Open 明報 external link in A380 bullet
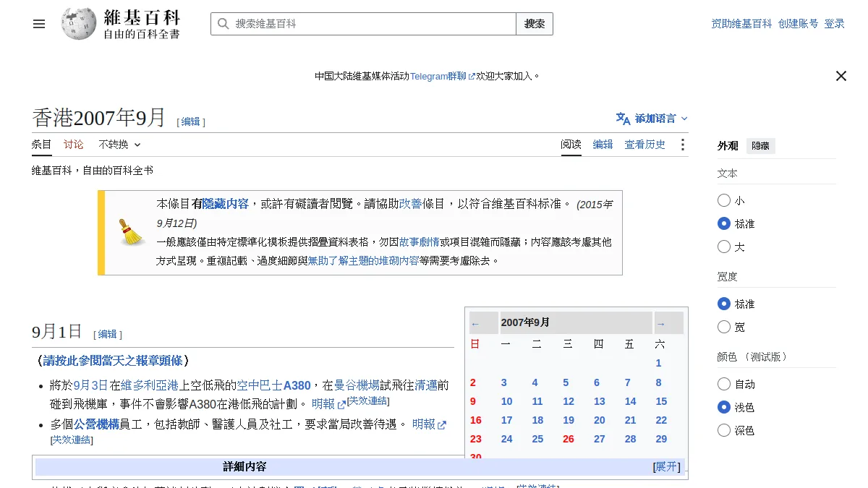868x488 pixels. 329,404
